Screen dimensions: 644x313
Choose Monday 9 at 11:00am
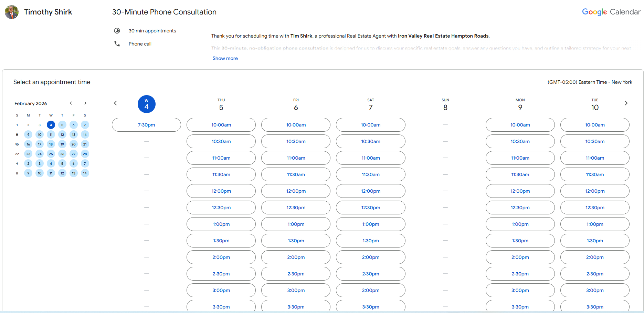coord(520,158)
